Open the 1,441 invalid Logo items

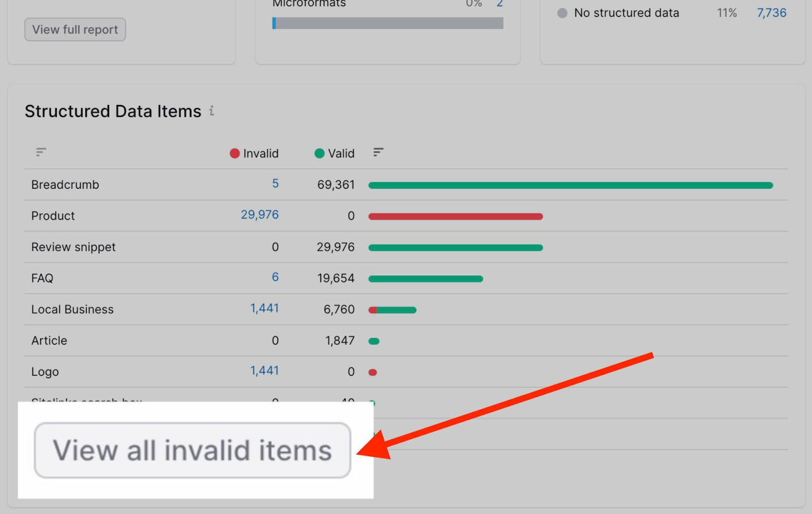(264, 370)
